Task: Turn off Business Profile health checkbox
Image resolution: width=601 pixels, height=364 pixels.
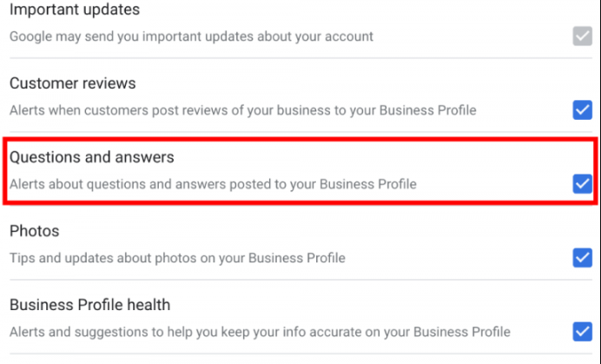Action: click(x=582, y=332)
